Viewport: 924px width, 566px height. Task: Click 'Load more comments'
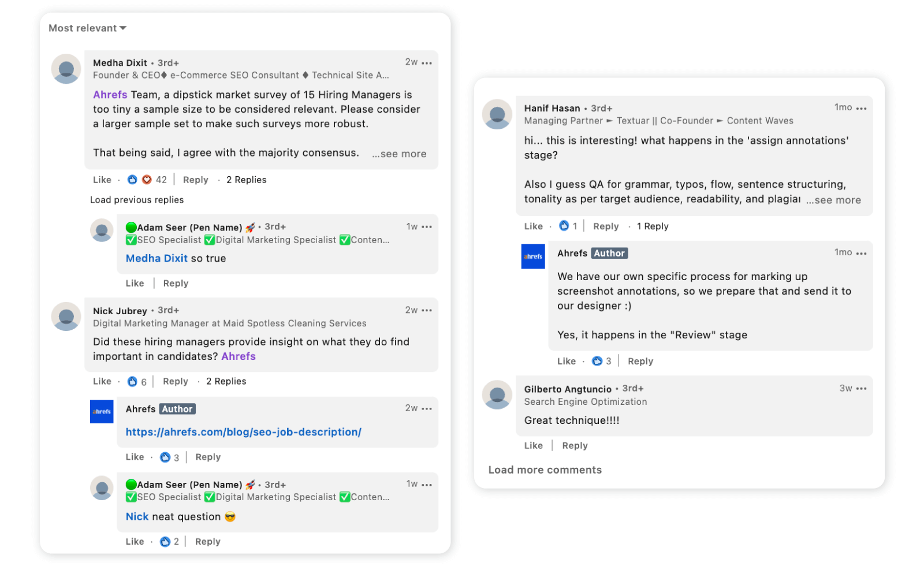(x=545, y=470)
